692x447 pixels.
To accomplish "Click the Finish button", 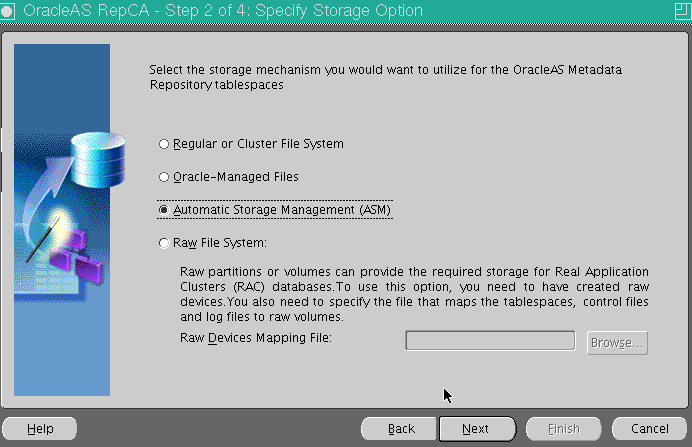I will (x=563, y=428).
